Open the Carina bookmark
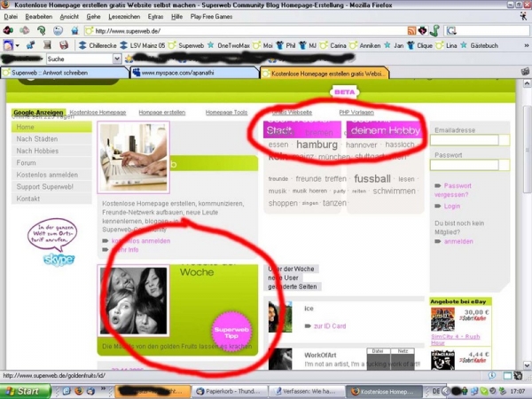The image size is (532, 399). coord(334,45)
